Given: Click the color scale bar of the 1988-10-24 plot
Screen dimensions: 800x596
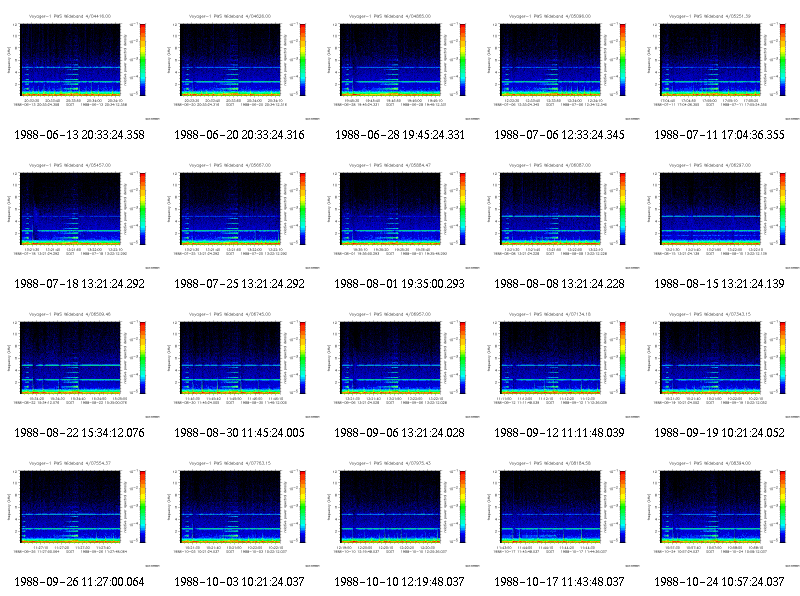Looking at the screenshot, I should (783, 507).
